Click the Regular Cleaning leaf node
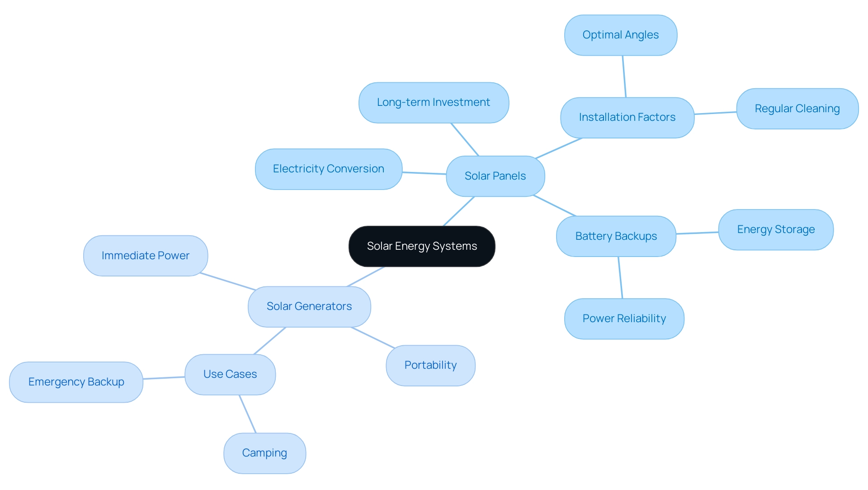This screenshot has height=490, width=868. (788, 107)
